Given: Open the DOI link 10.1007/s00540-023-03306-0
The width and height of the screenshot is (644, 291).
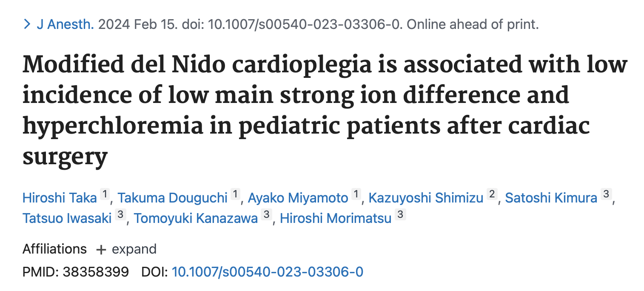Looking at the screenshot, I should (x=267, y=271).
